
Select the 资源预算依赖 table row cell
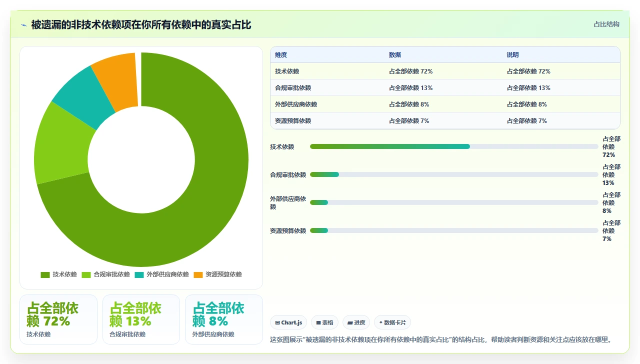[x=293, y=121]
